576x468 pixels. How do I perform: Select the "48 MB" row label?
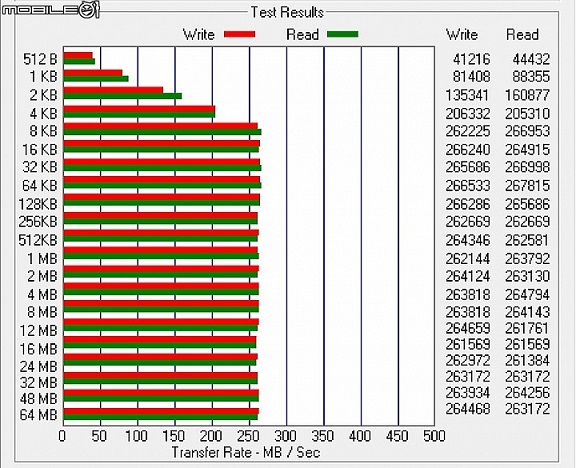(x=39, y=399)
